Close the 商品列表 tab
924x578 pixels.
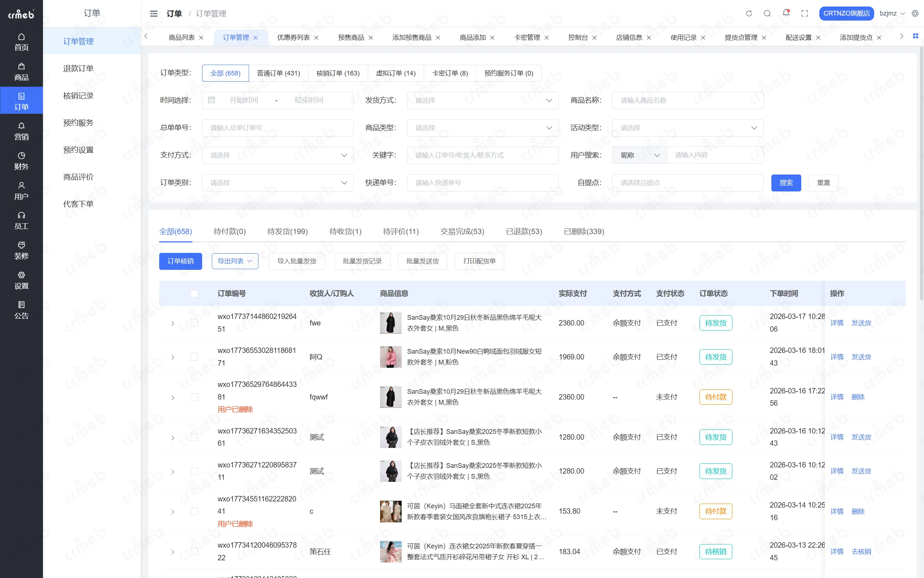pyautogui.click(x=201, y=38)
